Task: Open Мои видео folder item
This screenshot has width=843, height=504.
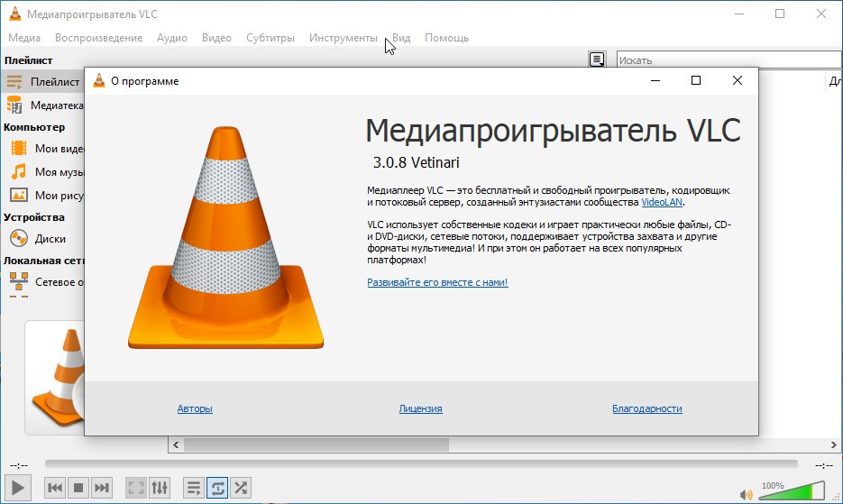Action: (42, 149)
